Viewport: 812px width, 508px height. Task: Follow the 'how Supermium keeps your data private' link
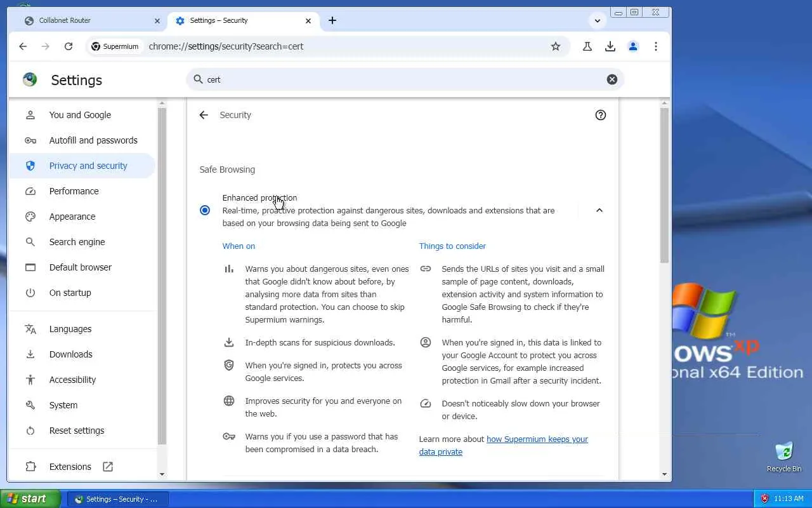coord(504,445)
